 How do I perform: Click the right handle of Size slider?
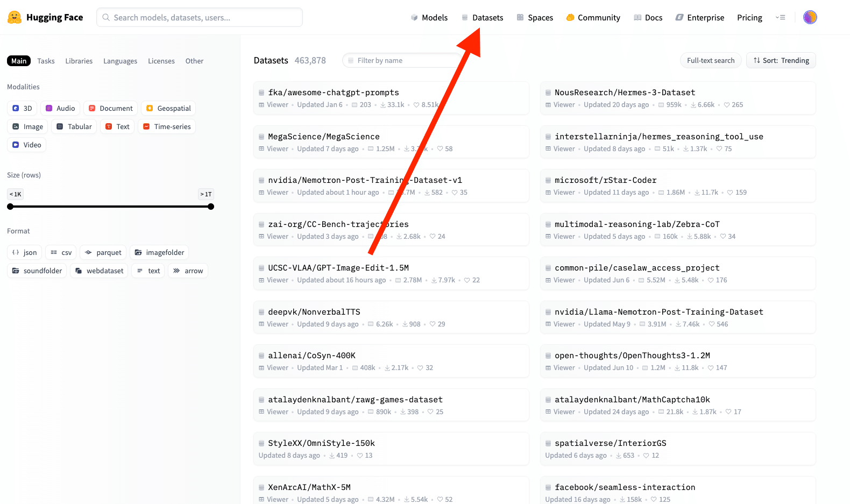click(211, 207)
